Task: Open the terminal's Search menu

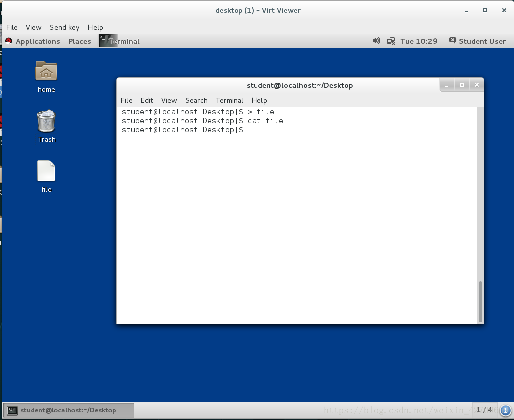Action: point(196,100)
